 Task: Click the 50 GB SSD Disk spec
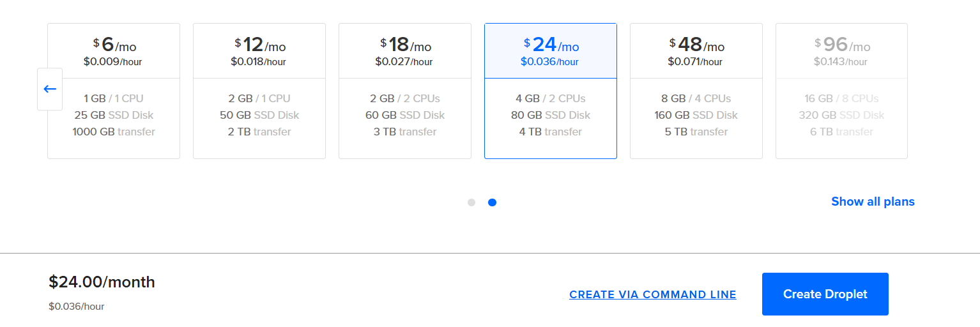(259, 115)
